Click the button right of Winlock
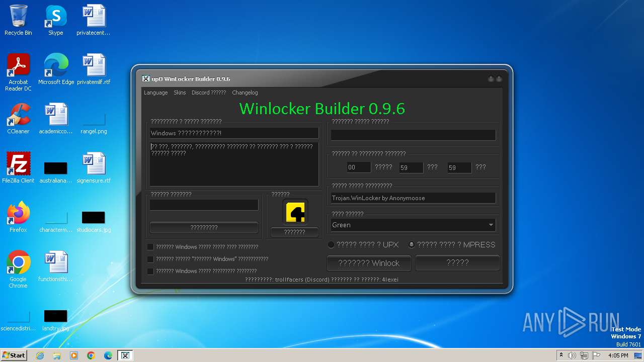 (x=457, y=262)
